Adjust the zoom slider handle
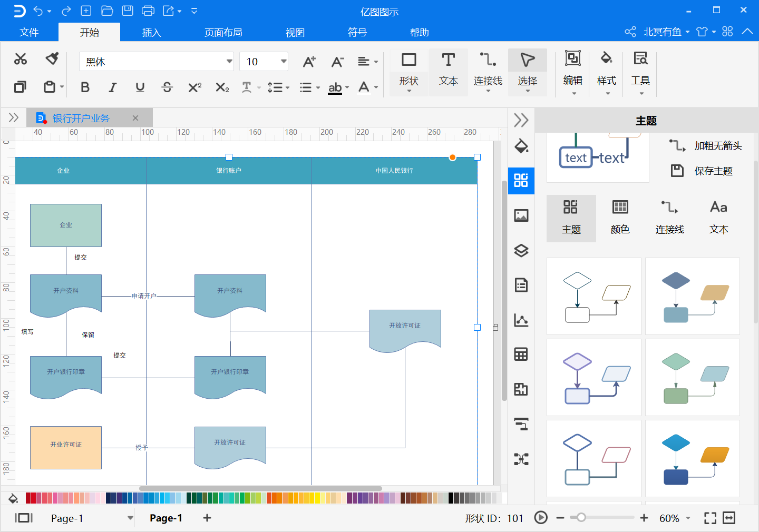759x532 pixels. pyautogui.click(x=581, y=518)
